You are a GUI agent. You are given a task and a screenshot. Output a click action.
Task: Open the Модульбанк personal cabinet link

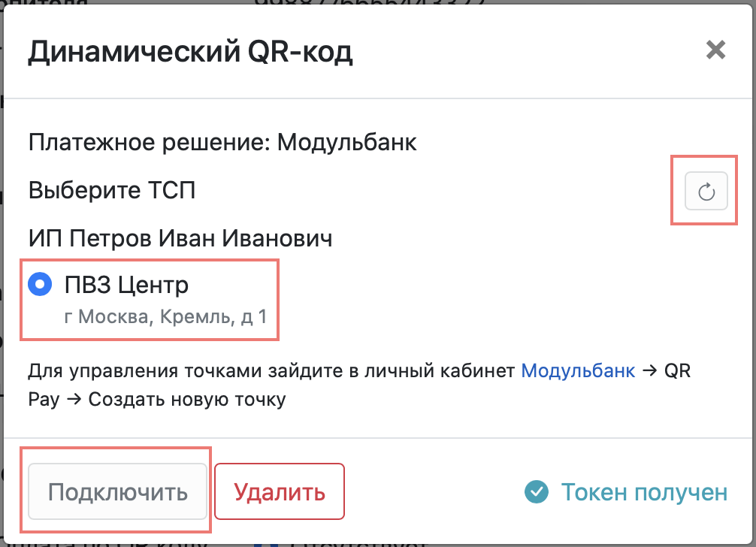578,370
